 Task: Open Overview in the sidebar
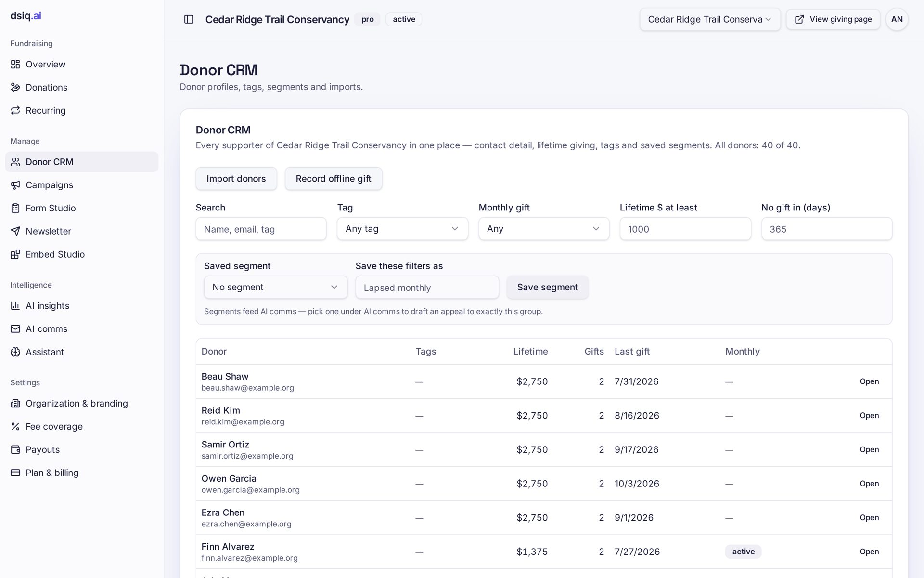(x=82, y=64)
